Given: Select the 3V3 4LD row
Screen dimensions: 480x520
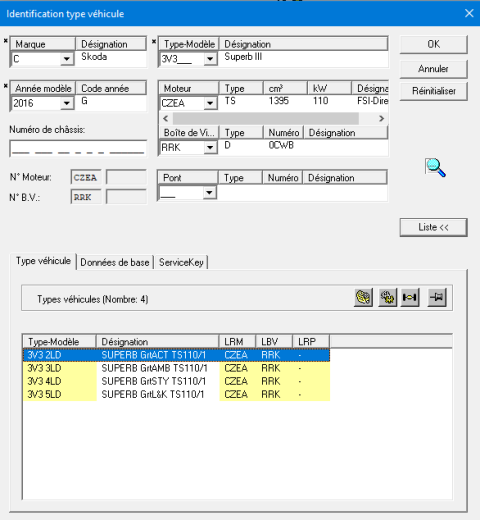Looking at the screenshot, I should (176, 381).
